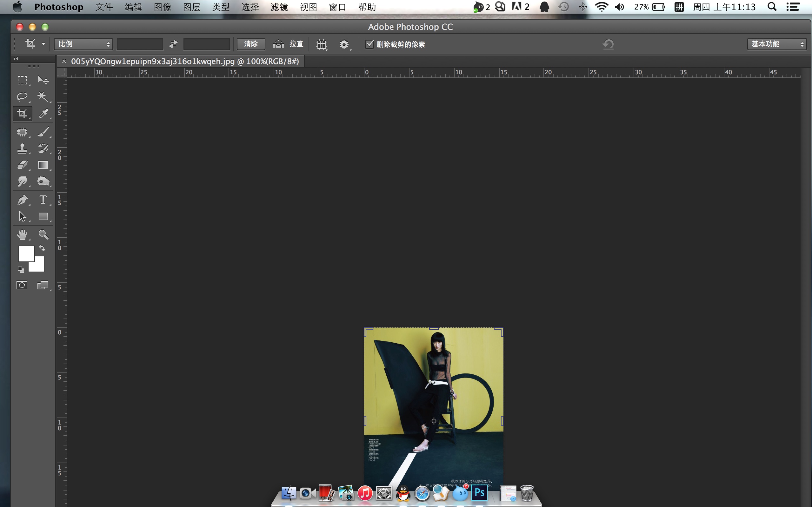Select the document tab 005yYQOngw1epuipn9x3aj316o1kwqeh.jpg
The image size is (812, 507).
tap(185, 61)
